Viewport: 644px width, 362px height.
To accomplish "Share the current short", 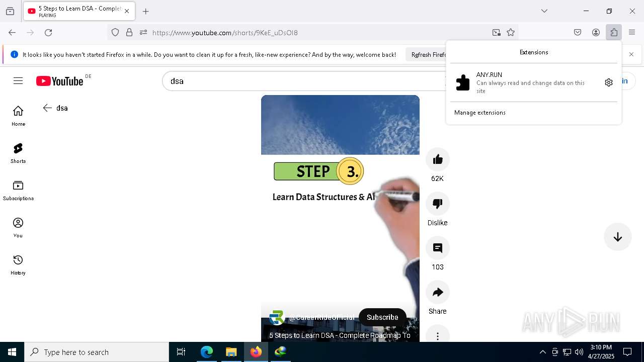I will [x=438, y=292].
